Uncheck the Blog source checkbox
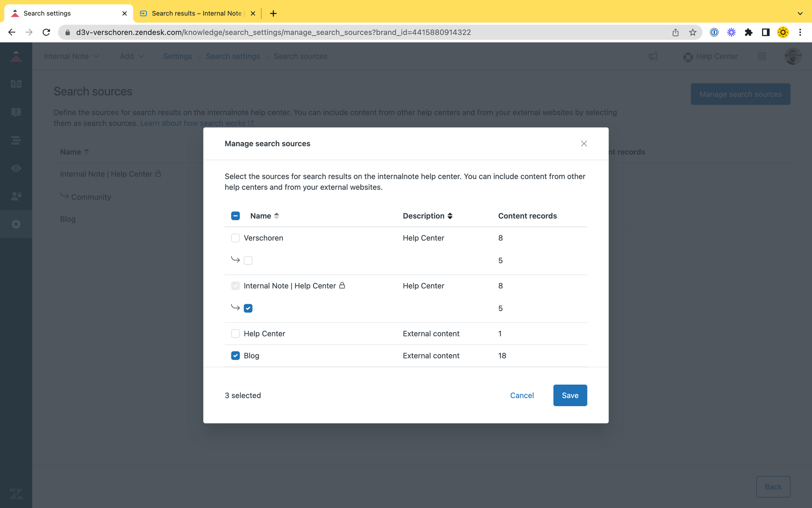Viewport: 812px width, 508px height. click(235, 356)
